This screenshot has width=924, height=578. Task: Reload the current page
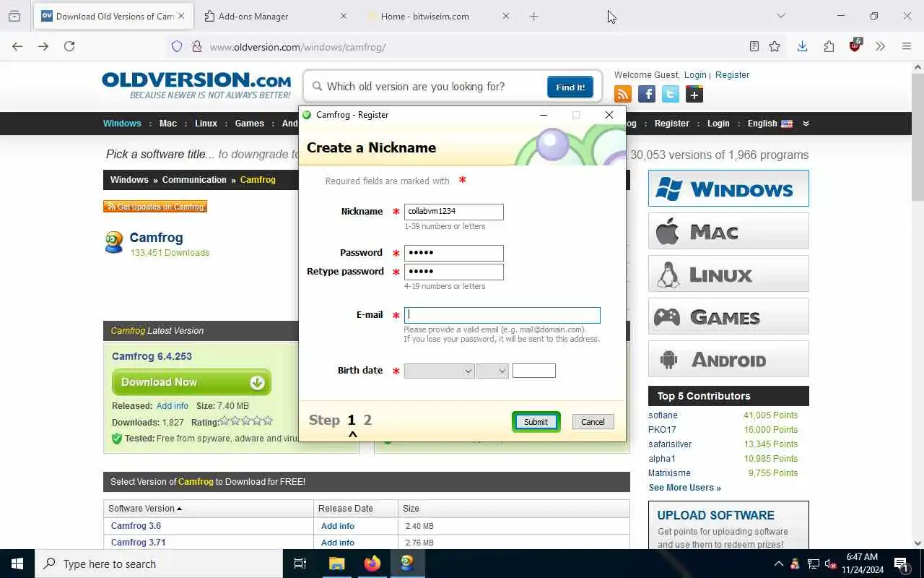tap(69, 46)
